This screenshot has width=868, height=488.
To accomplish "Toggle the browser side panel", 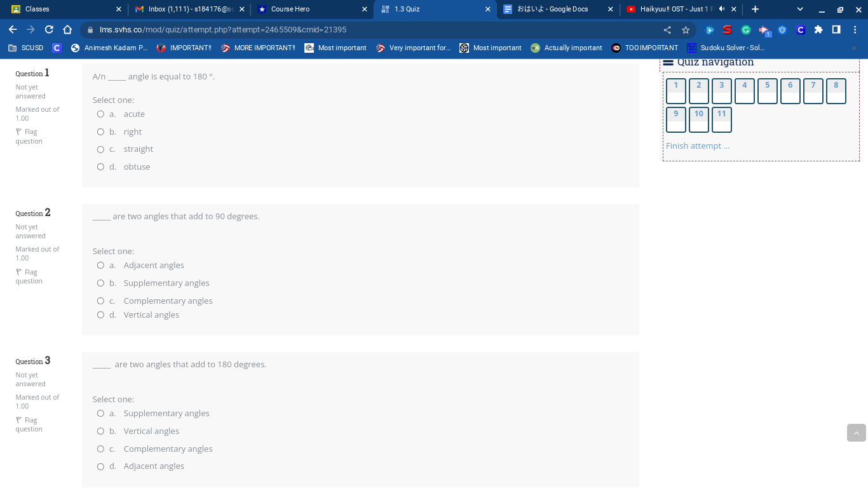I will tap(836, 30).
